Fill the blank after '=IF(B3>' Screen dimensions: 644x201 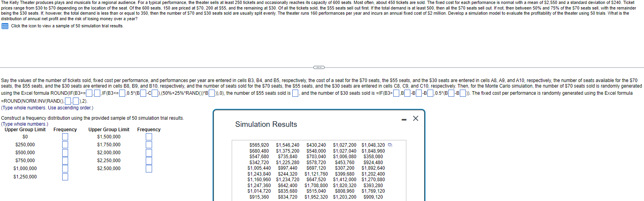(396, 93)
